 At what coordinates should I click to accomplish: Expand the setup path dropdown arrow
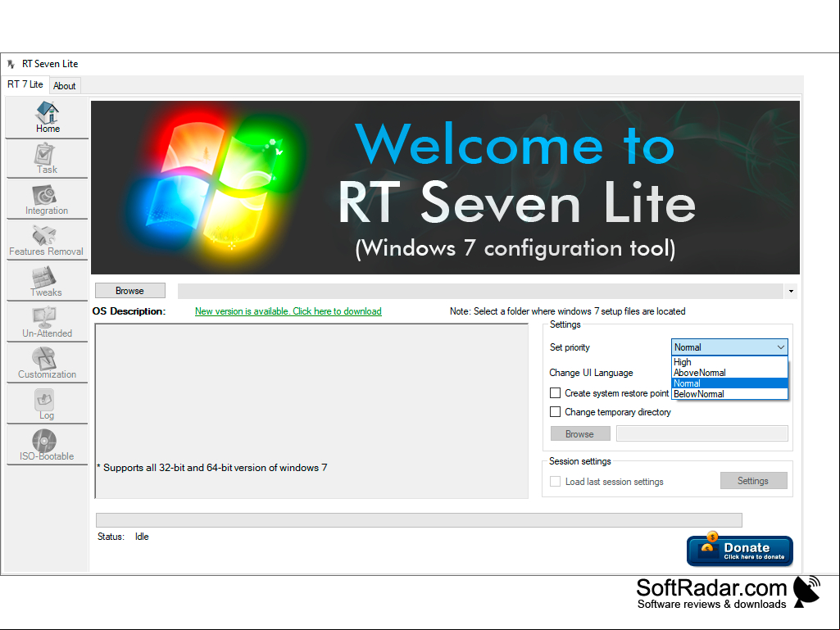[791, 292]
